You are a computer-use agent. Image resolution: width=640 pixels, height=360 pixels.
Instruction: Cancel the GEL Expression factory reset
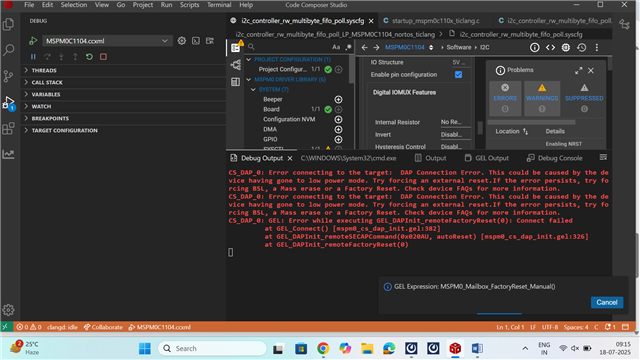(607, 302)
